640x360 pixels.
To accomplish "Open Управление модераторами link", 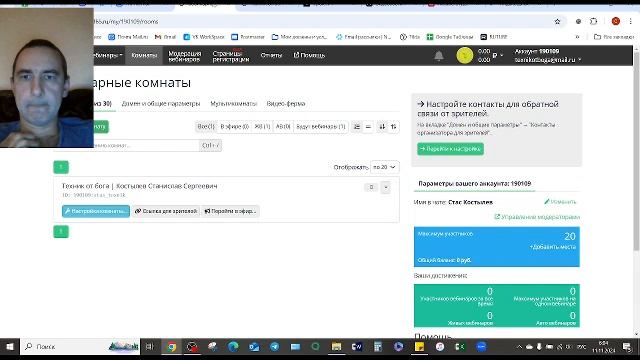I will (537, 217).
